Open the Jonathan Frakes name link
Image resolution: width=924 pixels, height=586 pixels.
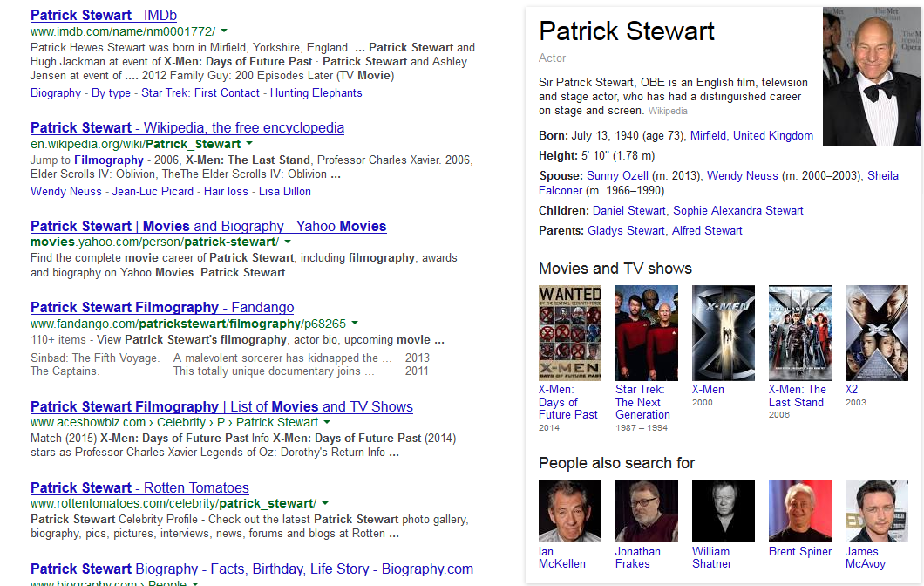point(637,558)
